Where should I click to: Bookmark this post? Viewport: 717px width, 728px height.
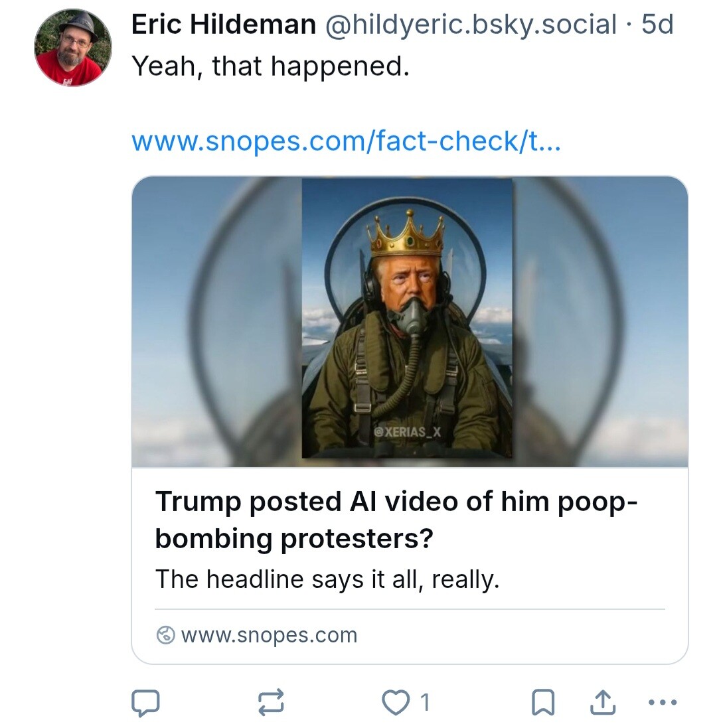click(543, 703)
